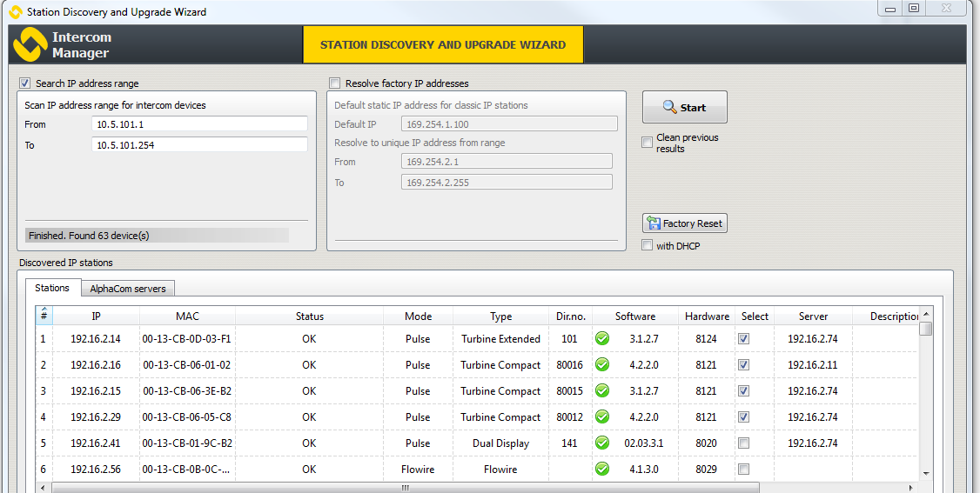Click the sort arrow in the # column header
This screenshot has height=493, width=980.
click(x=44, y=310)
